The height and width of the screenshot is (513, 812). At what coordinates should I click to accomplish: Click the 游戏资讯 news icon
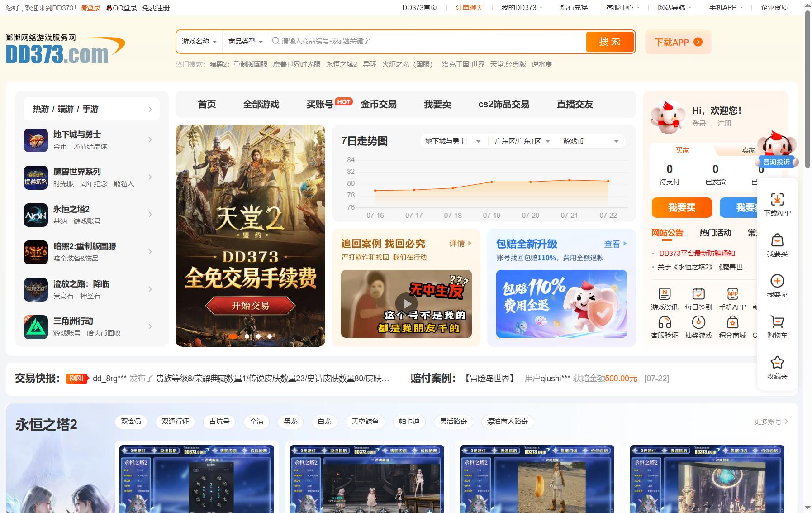(665, 294)
